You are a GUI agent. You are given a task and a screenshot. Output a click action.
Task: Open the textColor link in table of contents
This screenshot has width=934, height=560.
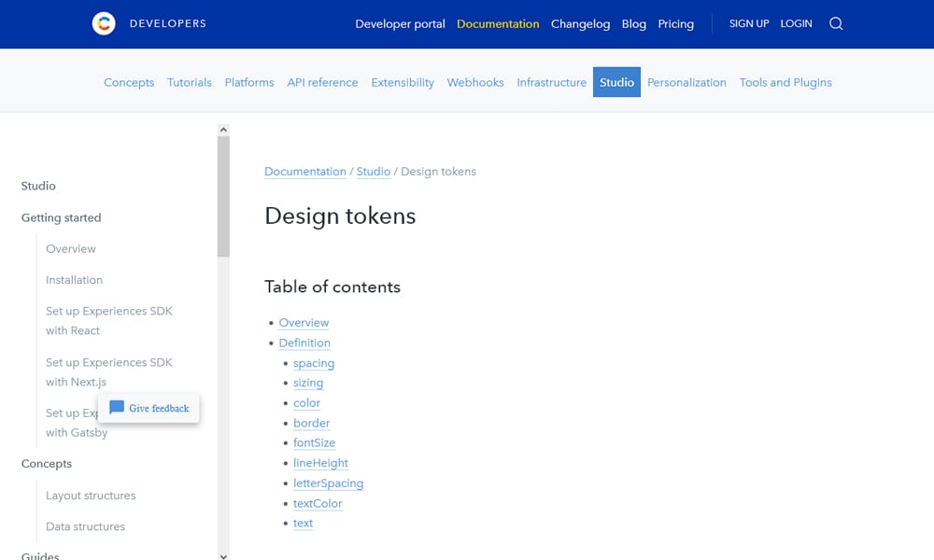pos(318,503)
